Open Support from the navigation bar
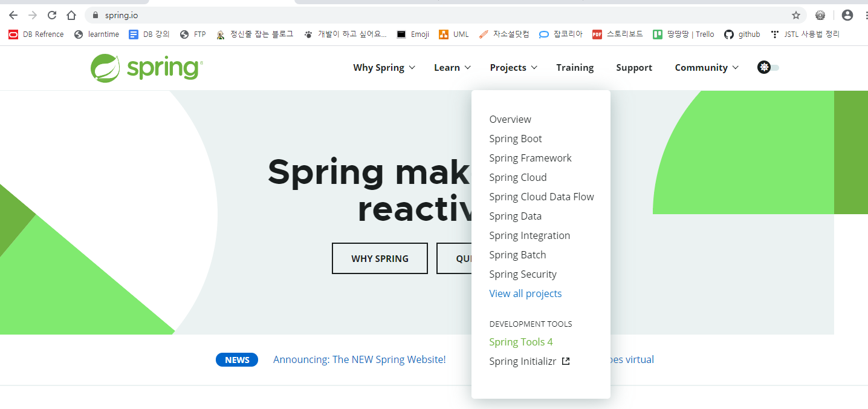 click(x=634, y=68)
